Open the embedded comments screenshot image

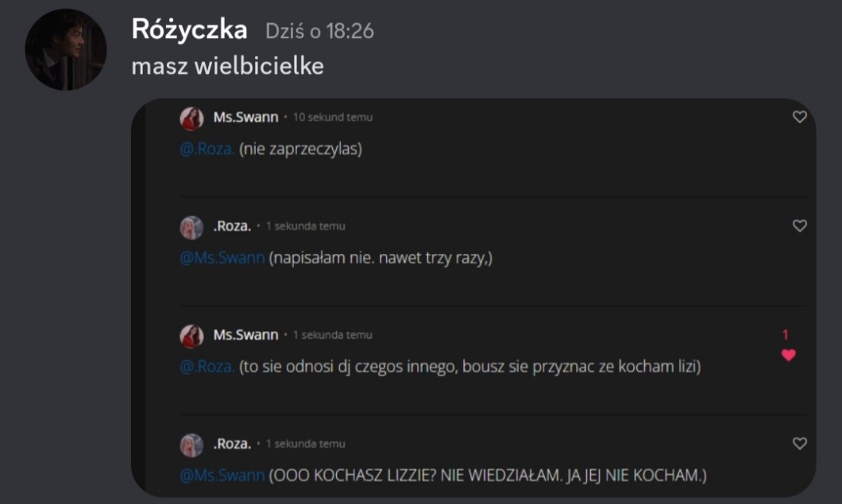pyautogui.click(x=473, y=298)
